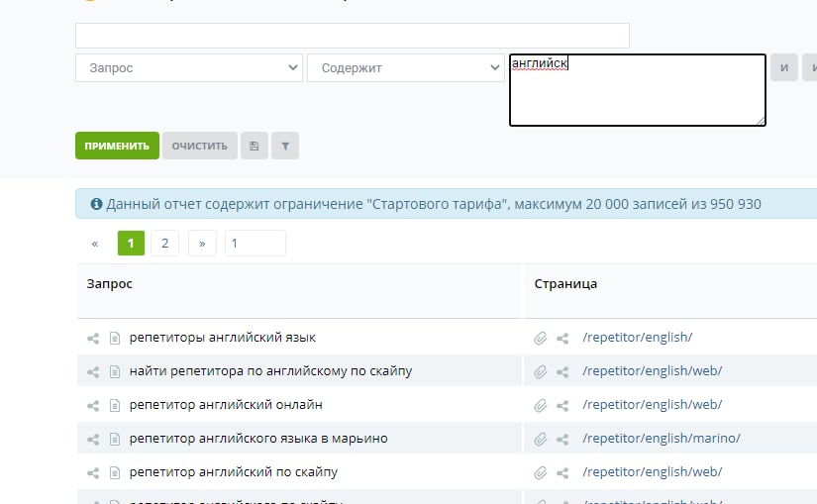The width and height of the screenshot is (817, 504).
Task: Open /repetitor/english/web/ link in 'репетитор английский онлайн' row
Action: click(x=653, y=404)
